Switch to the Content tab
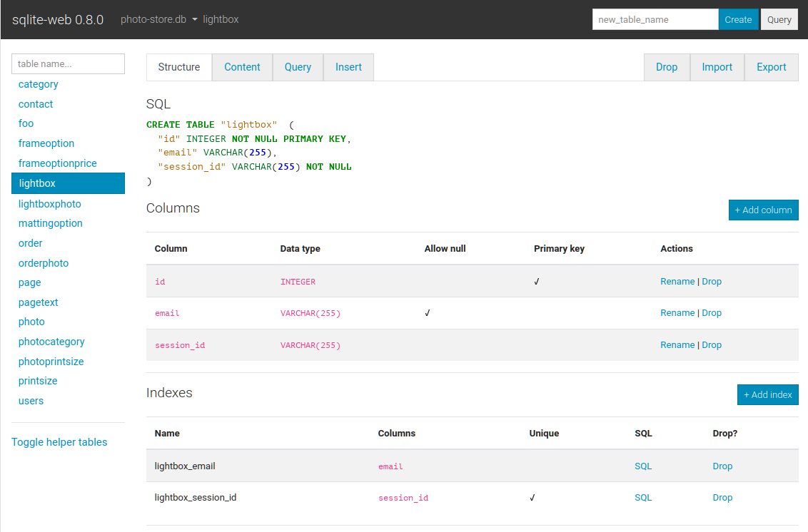Image resolution: width=808 pixels, height=532 pixels. point(242,67)
